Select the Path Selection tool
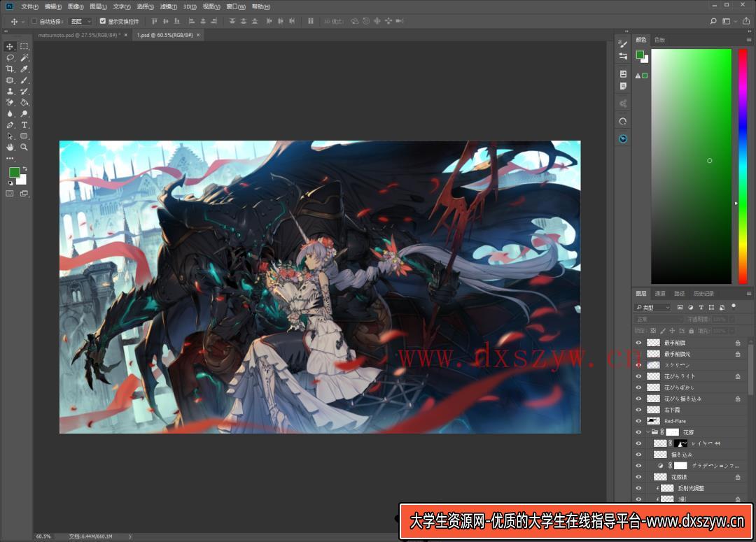The height and width of the screenshot is (542, 756). [x=10, y=136]
